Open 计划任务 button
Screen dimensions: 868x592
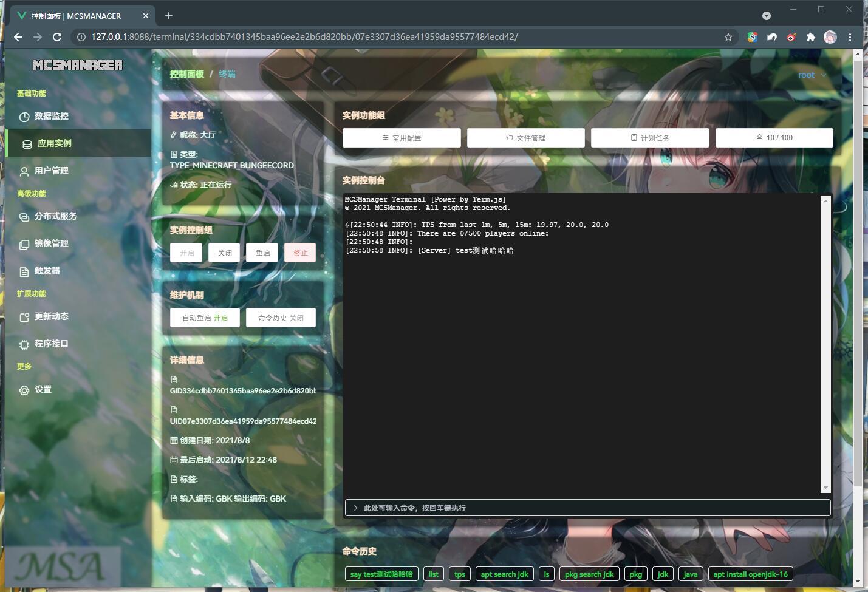tap(650, 138)
